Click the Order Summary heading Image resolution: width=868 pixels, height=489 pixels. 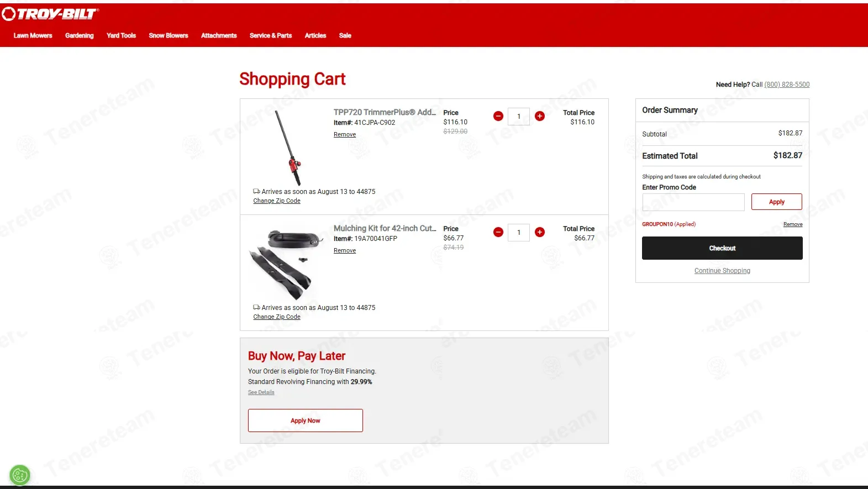(x=670, y=110)
